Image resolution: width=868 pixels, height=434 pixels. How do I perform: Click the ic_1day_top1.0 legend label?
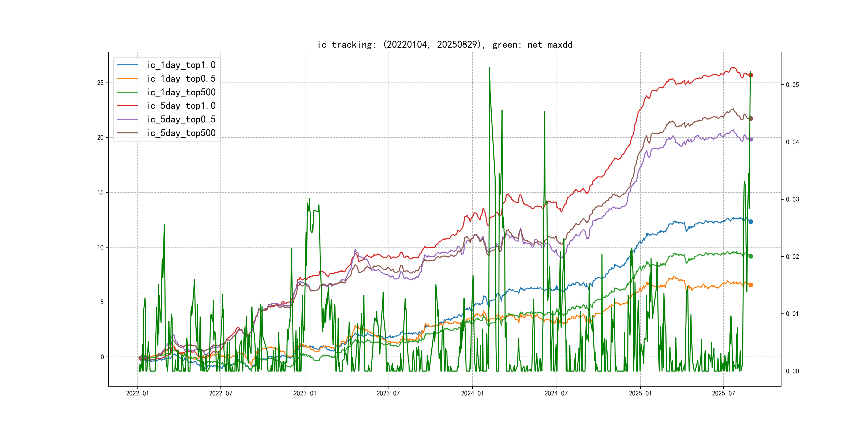(181, 65)
